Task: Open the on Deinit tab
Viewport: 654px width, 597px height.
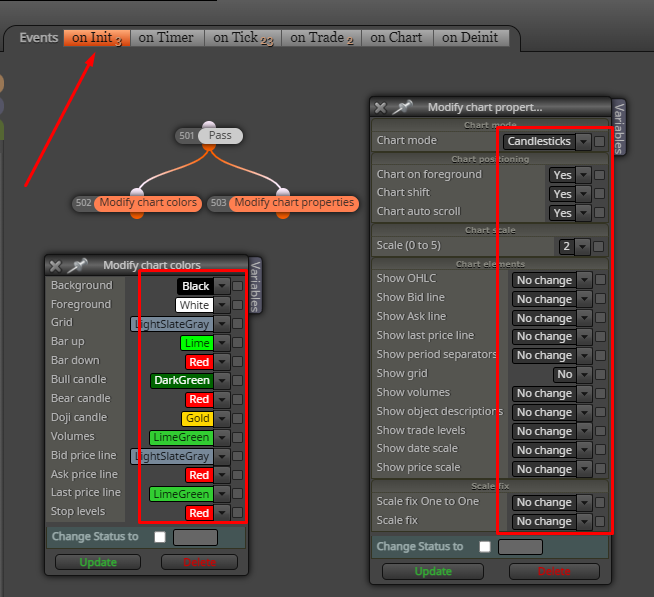Action: click(470, 38)
